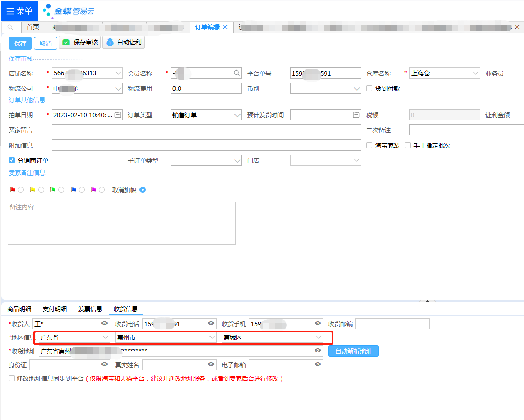
Task: Click 自动让利 toolbar icon
Action: pyautogui.click(x=110, y=42)
